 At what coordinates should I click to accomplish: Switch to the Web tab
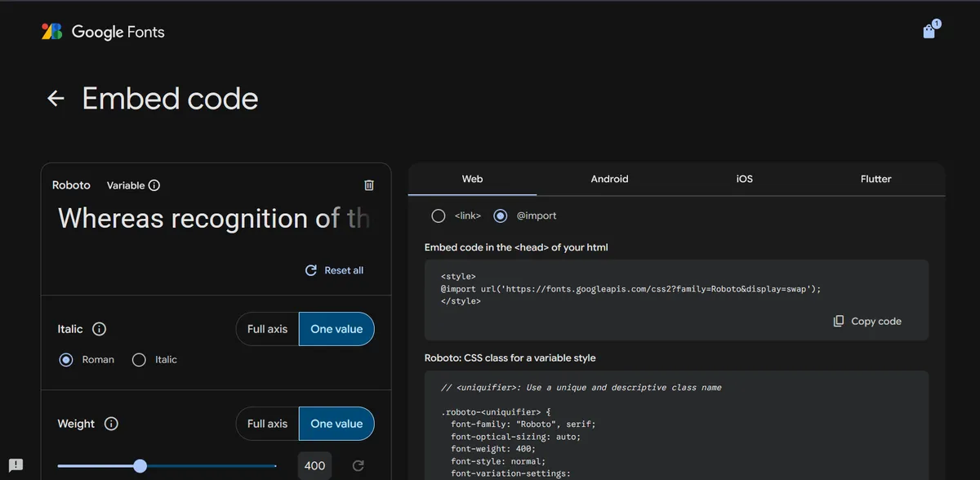[472, 179]
